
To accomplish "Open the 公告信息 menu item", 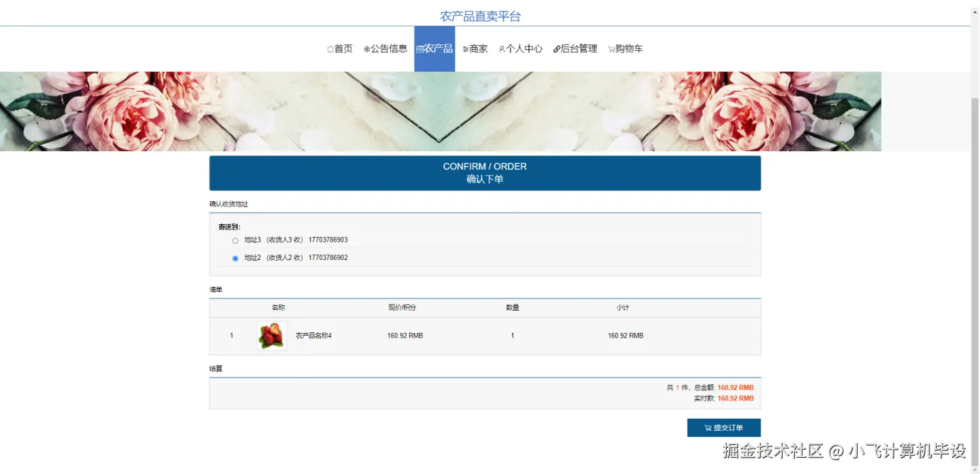I will point(386,49).
